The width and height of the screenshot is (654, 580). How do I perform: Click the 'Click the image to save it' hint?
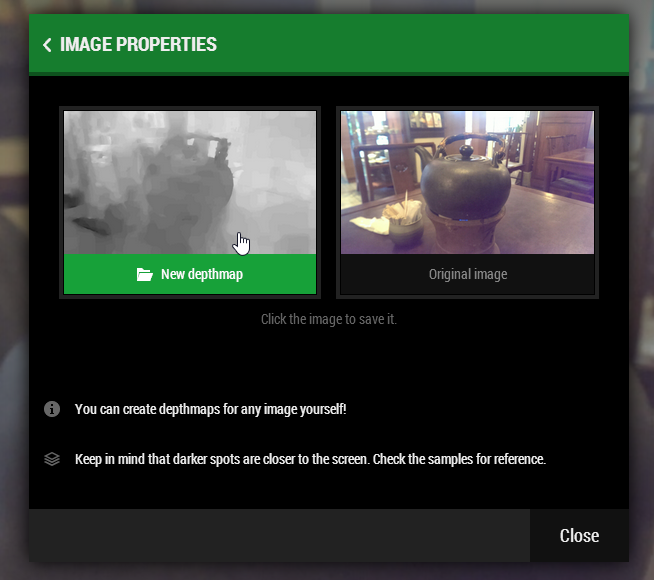click(329, 319)
